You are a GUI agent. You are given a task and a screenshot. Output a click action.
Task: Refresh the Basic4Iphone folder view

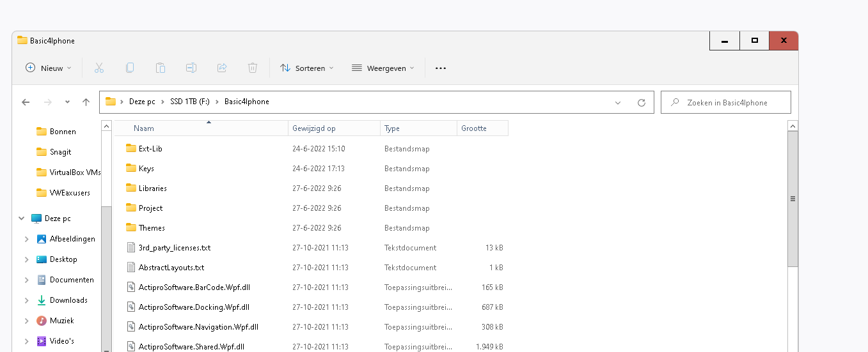[642, 102]
